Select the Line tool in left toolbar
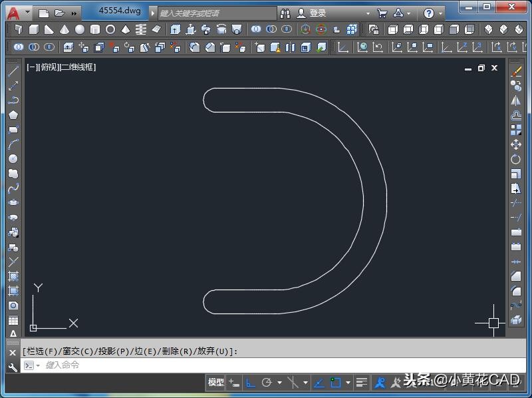532x398 pixels. (13, 71)
